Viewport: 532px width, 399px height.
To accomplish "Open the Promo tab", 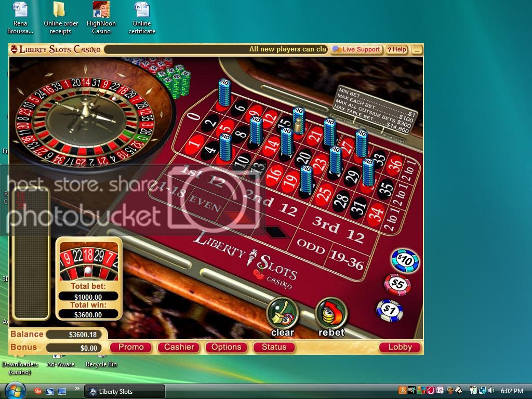I will coord(131,347).
